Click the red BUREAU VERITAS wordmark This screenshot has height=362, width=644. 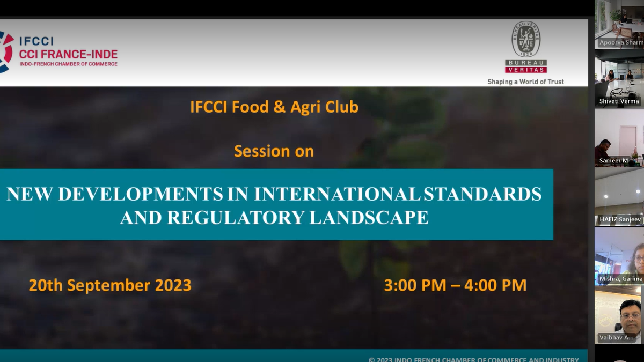click(x=525, y=66)
